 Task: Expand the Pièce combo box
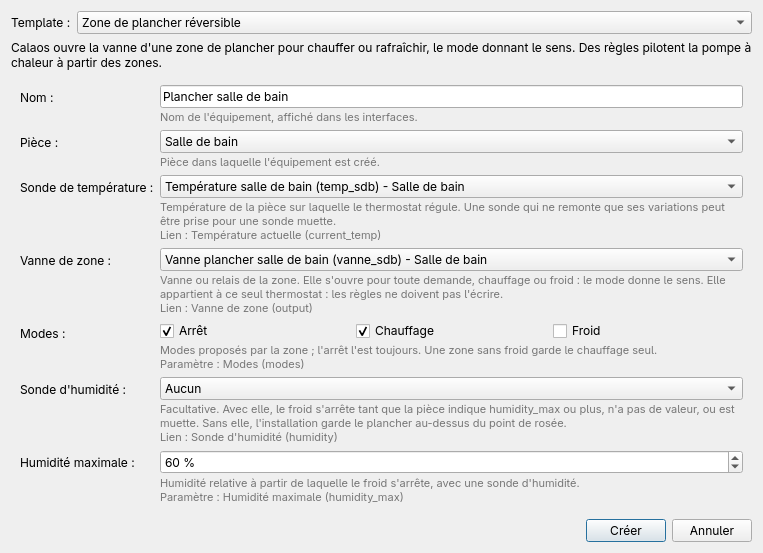click(451, 142)
